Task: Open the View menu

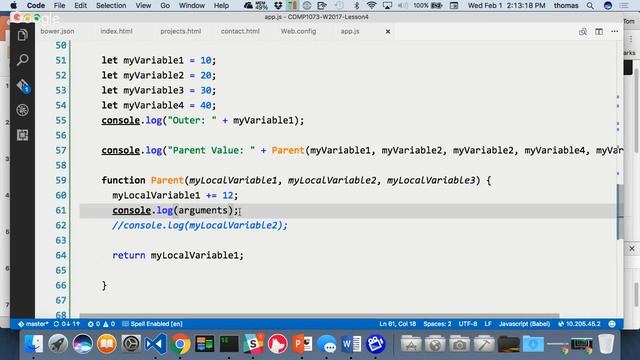Action: pyautogui.click(x=143, y=6)
